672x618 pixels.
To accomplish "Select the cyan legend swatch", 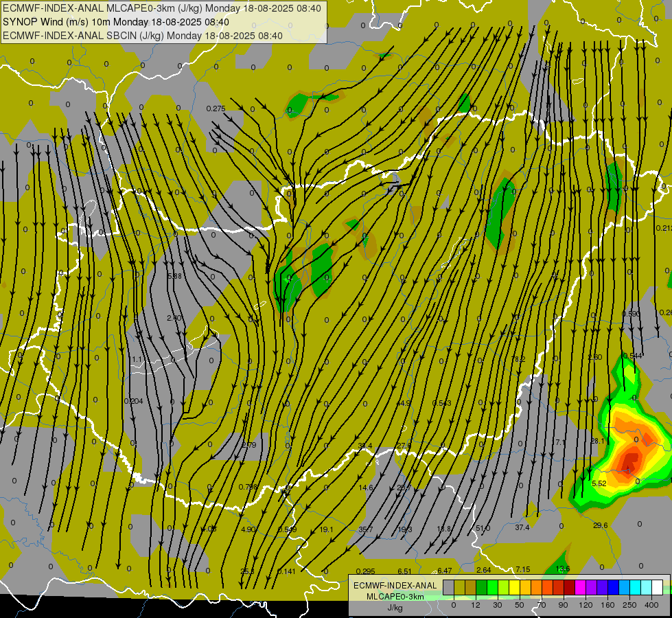I will coord(636,587).
